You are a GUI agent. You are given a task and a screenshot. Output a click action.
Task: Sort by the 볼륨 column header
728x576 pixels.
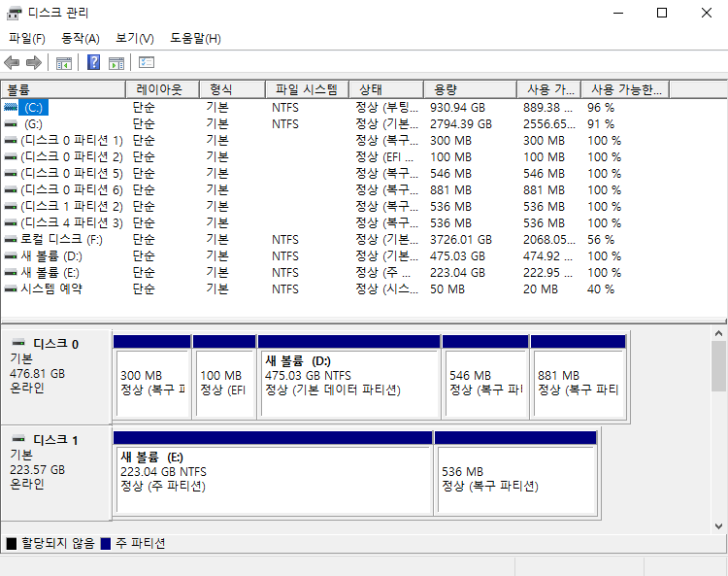point(63,89)
